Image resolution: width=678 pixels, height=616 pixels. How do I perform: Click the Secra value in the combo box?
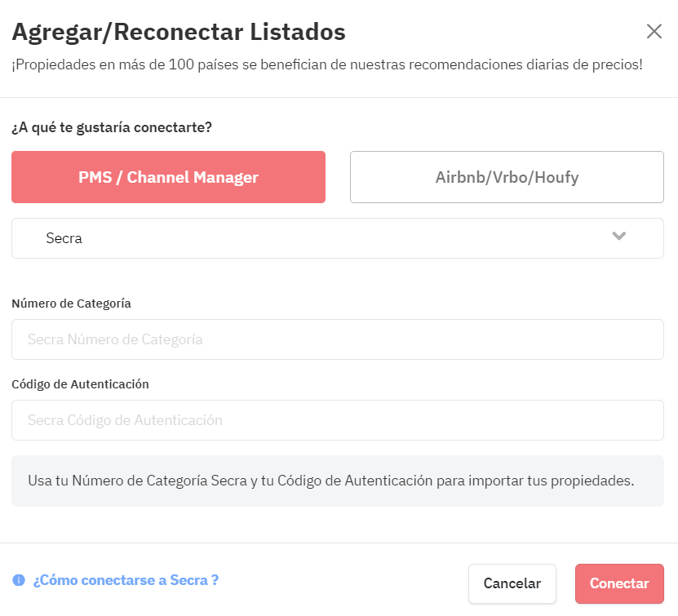pyautogui.click(x=64, y=238)
